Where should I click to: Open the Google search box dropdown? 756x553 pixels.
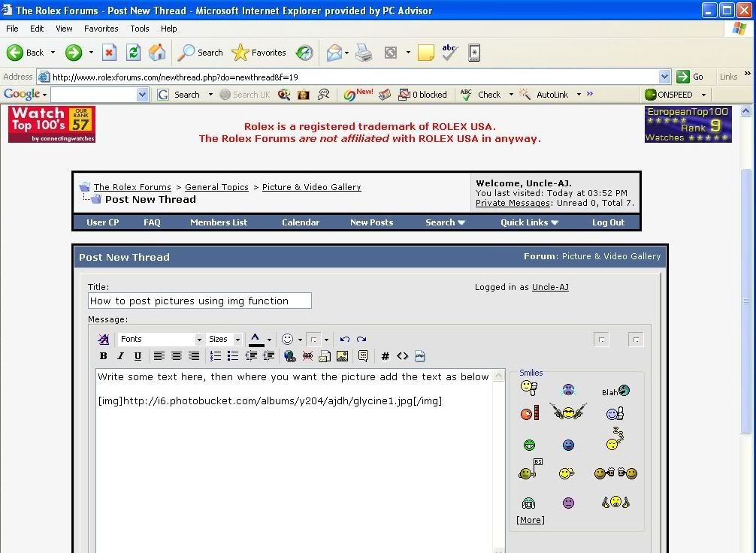coord(142,95)
